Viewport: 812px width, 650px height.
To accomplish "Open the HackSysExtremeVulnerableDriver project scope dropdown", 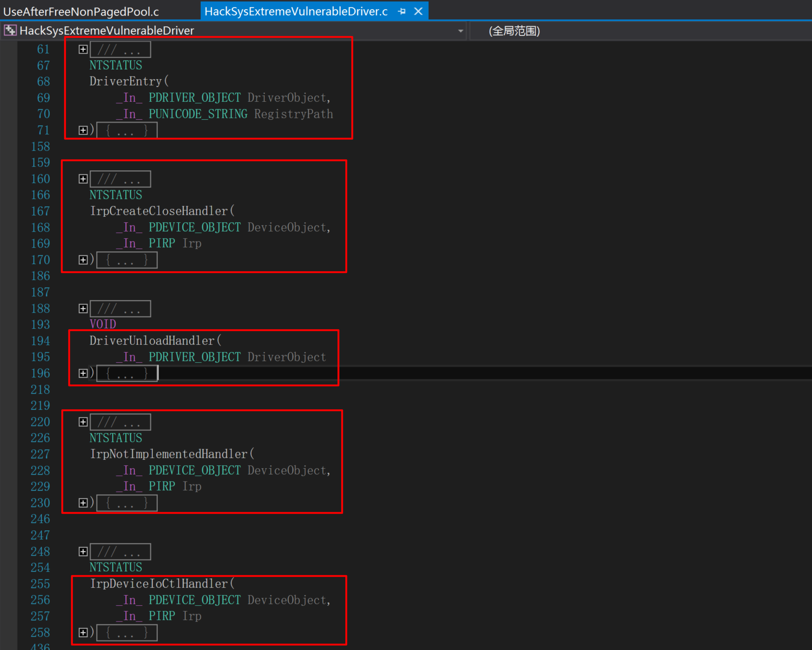I will 460,31.
